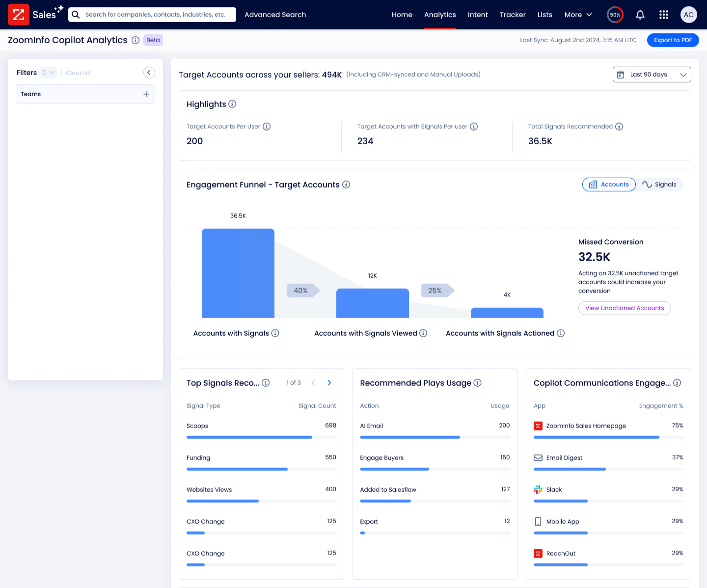Viewport: 707px width, 588px height.
Task: Click the Engage Buyers action row
Action: click(x=435, y=462)
